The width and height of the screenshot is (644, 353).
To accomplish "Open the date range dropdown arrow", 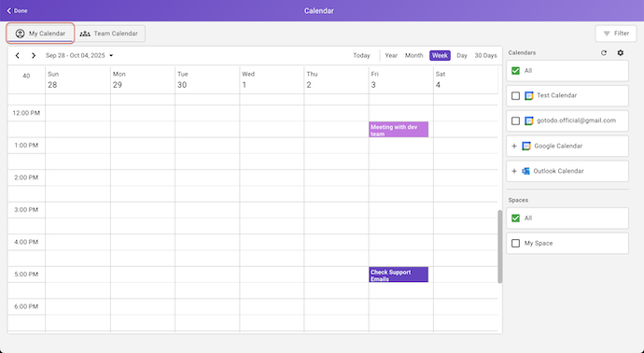I will [x=111, y=55].
